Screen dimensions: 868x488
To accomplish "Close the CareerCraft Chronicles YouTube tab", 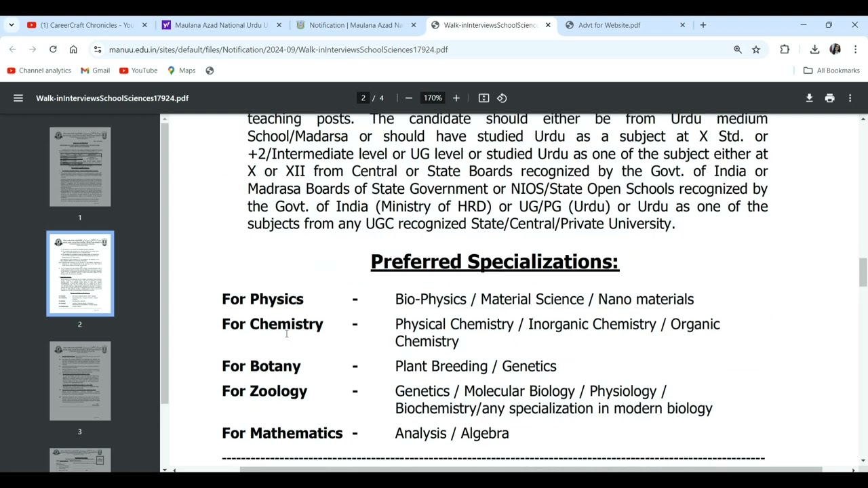I will click(x=144, y=25).
